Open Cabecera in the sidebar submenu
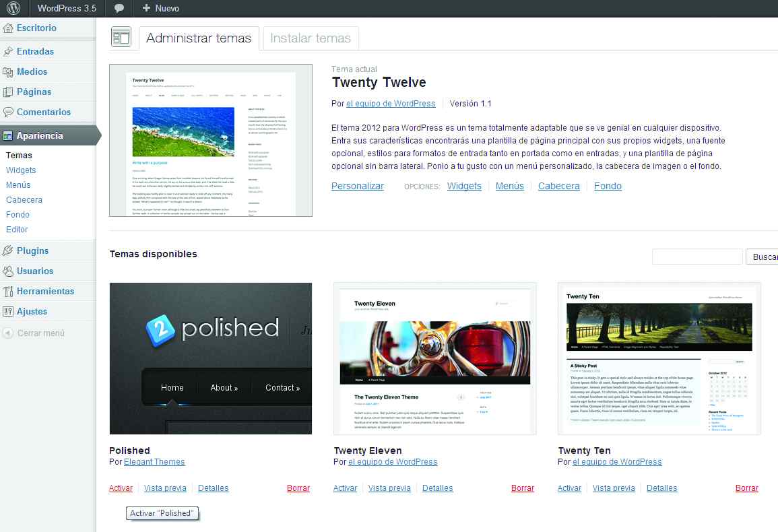Viewport: 778px width, 532px height. point(24,200)
